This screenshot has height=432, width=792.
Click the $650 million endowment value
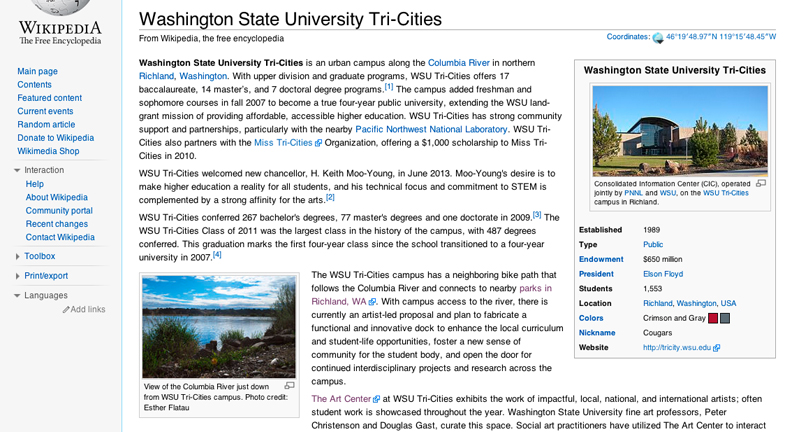663,259
